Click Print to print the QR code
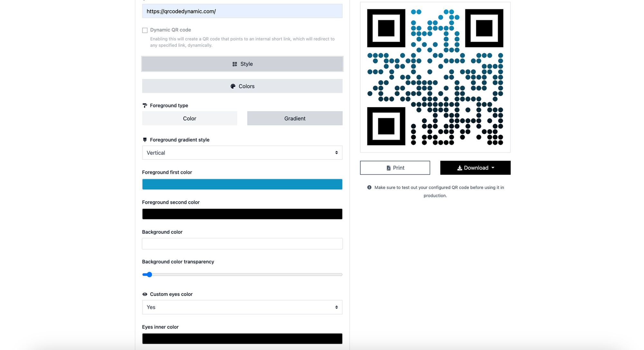Viewport: 644px width, 350px height. pos(395,168)
